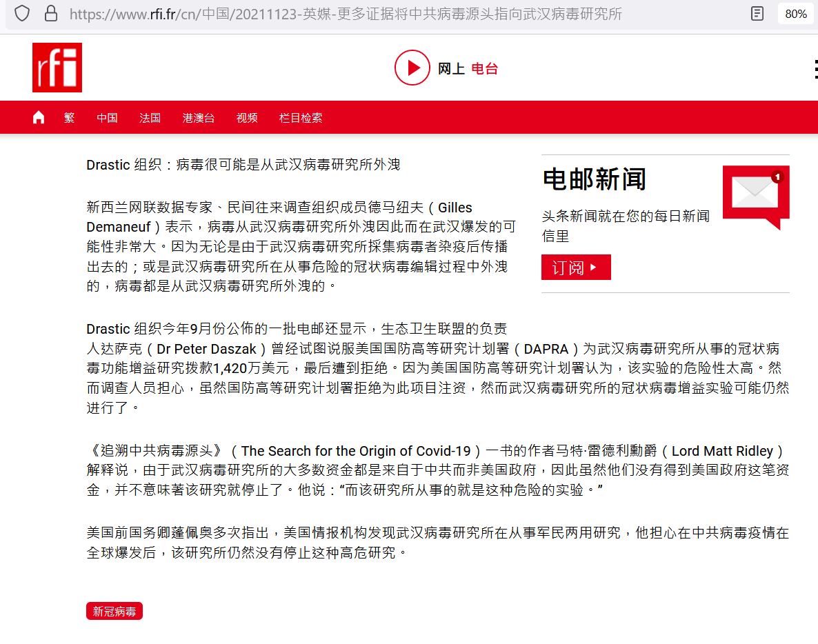Open the 港澳台 section

click(199, 118)
